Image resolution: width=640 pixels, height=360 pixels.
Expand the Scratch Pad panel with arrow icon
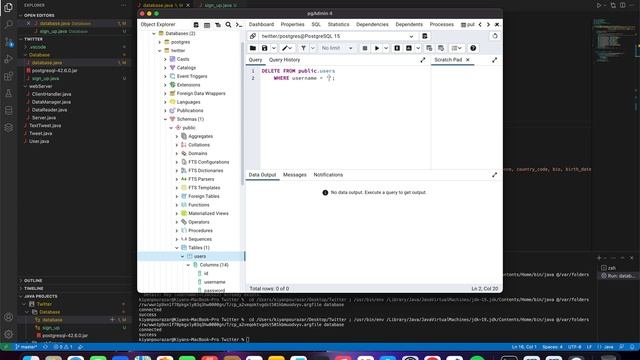pyautogui.click(x=495, y=60)
